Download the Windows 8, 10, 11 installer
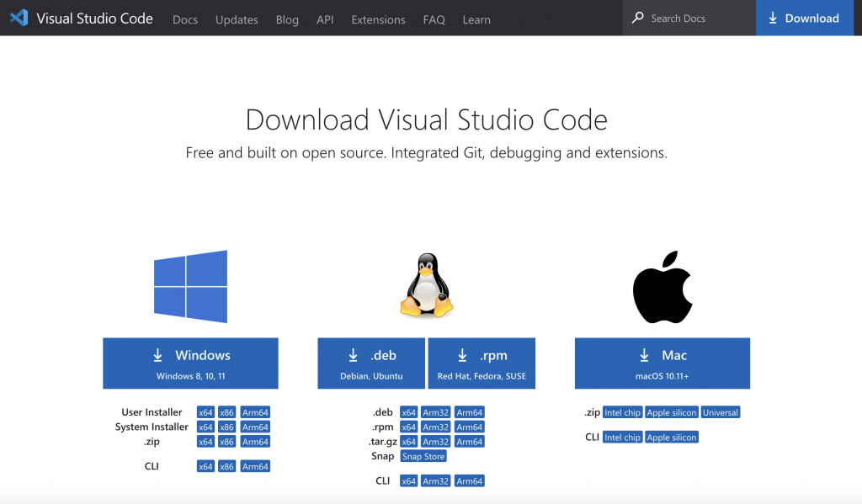862x504 pixels. pos(190,363)
